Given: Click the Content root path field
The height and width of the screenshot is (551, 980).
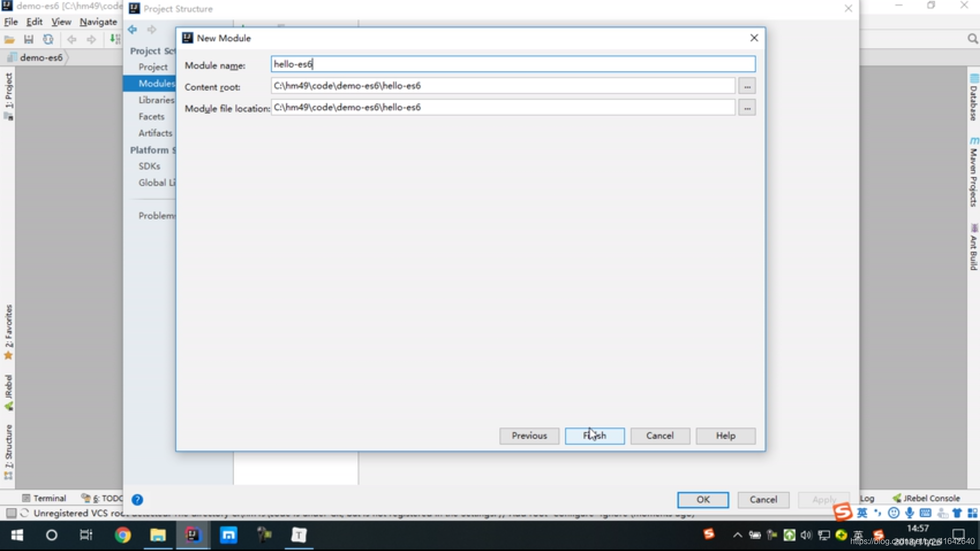Looking at the screenshot, I should tap(503, 86).
